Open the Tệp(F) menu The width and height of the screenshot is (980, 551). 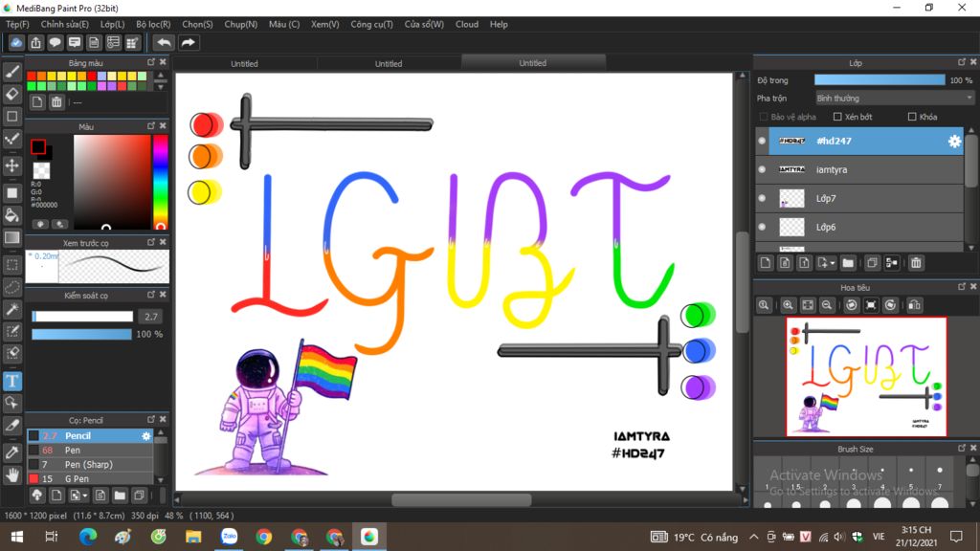(17, 24)
